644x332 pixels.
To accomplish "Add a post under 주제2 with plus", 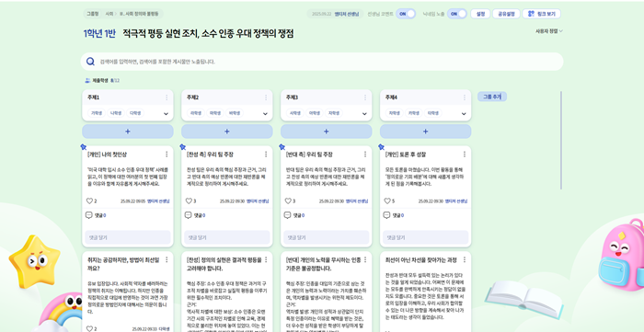I will [x=227, y=132].
